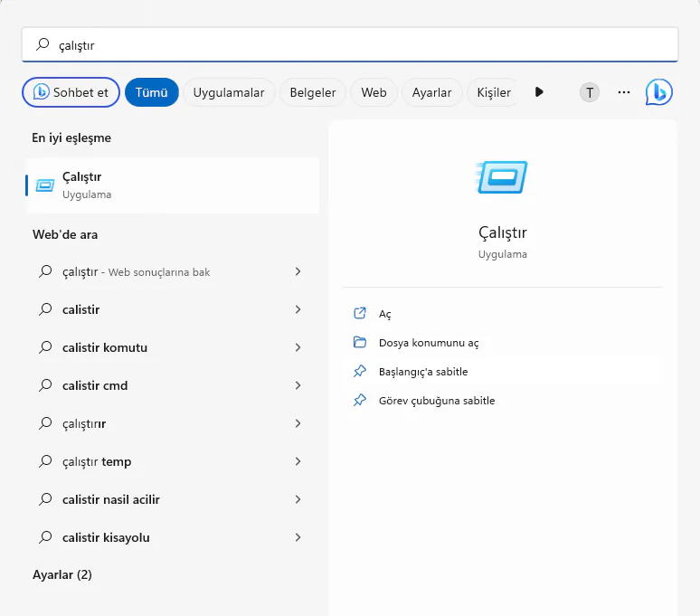Open Sohbet et Bing chat button
This screenshot has height=616, width=700.
tap(71, 92)
